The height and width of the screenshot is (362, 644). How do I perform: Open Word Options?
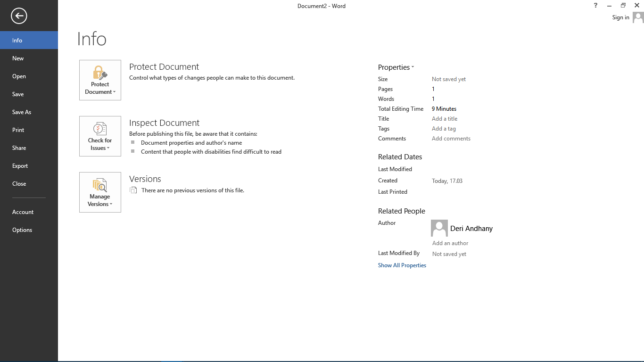29,230
